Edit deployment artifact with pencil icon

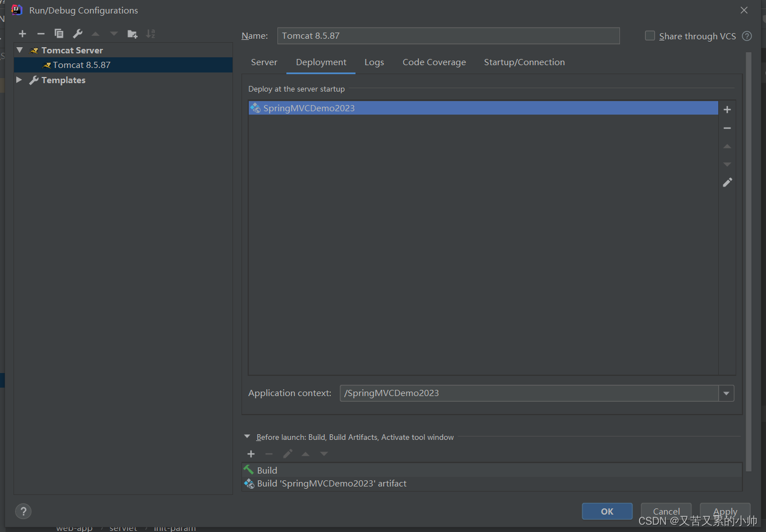[727, 182]
